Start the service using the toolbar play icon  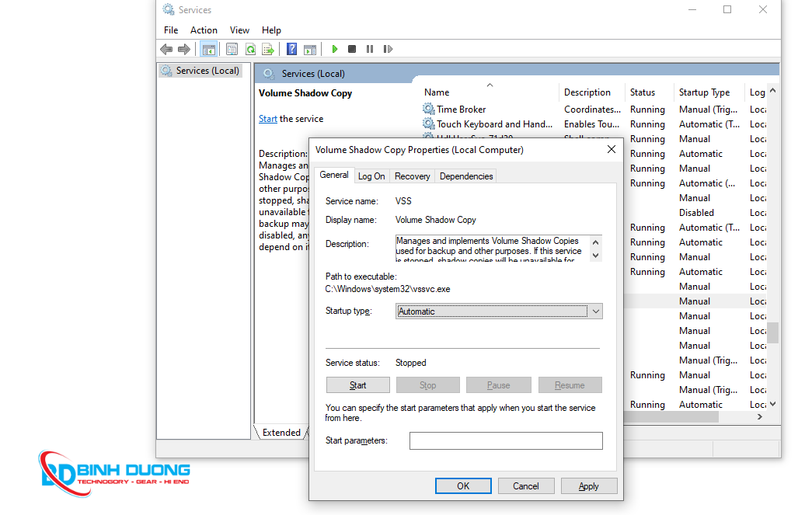[x=334, y=49]
